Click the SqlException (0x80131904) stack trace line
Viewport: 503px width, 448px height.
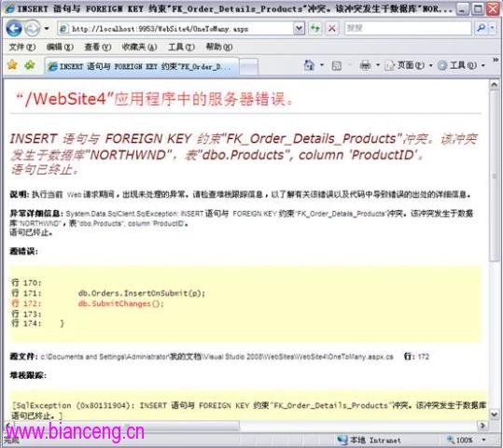pyautogui.click(x=249, y=406)
